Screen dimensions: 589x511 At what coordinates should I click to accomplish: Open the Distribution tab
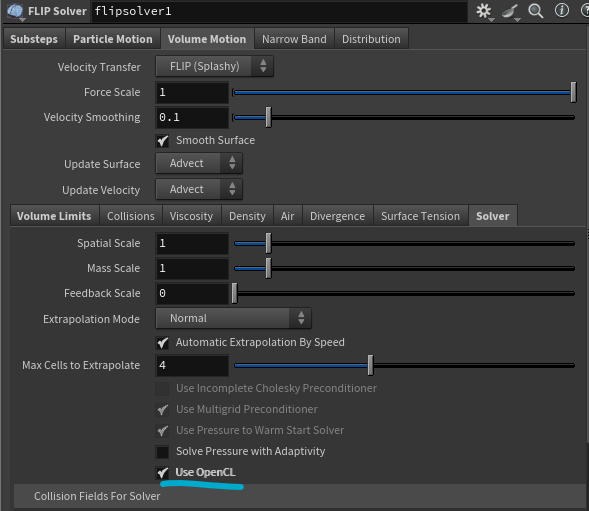tap(371, 39)
